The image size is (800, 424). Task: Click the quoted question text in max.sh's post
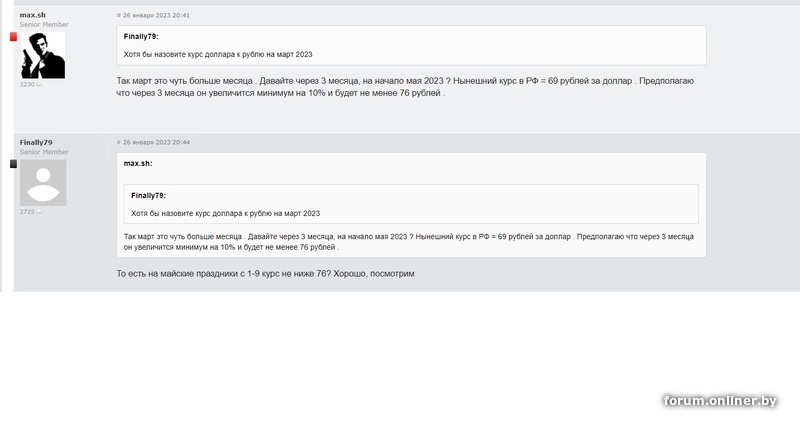[218, 54]
